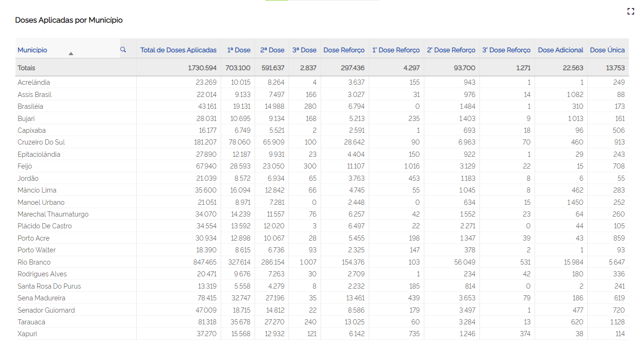Click the 2° Dose Reforço header
The image size is (644, 355).
tap(451, 50)
